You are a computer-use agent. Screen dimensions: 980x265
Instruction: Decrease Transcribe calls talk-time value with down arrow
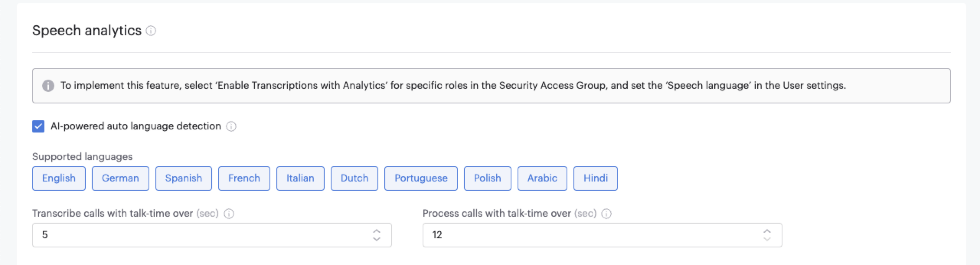pos(377,239)
